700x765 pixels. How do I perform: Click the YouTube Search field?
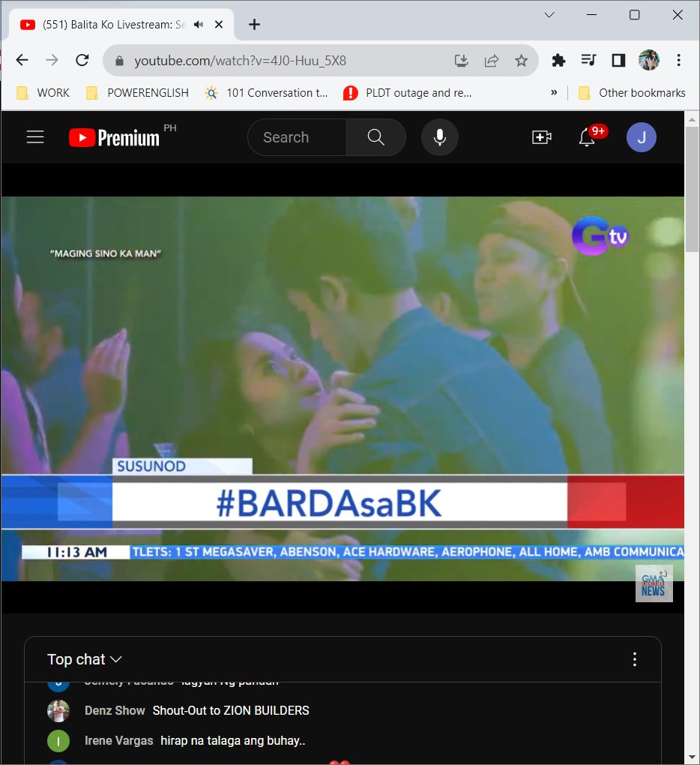[x=297, y=137]
